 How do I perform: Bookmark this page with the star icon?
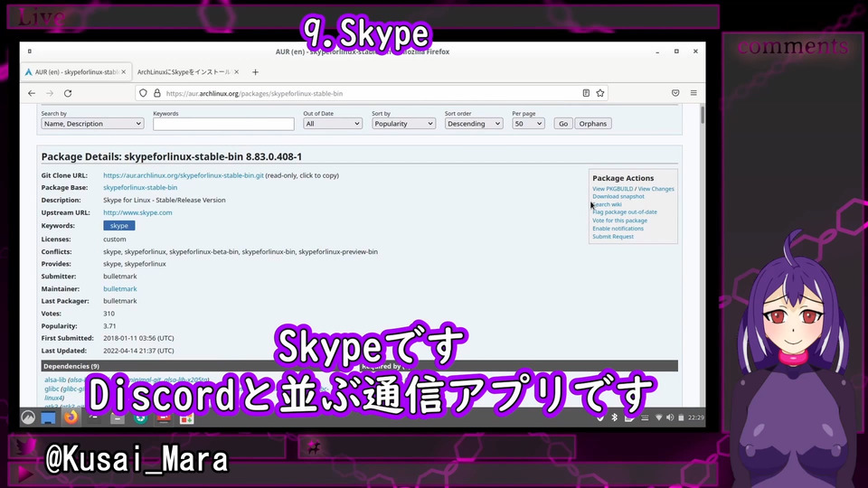coord(600,93)
